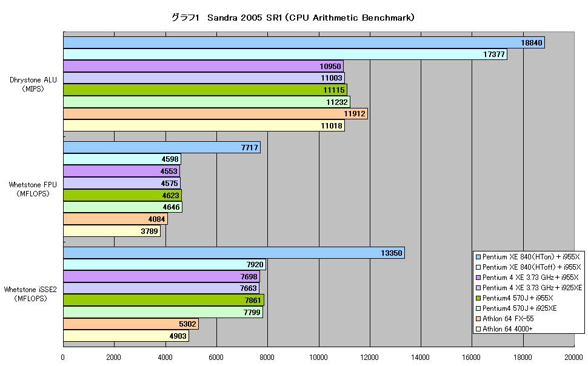Select the bar labeled 7698
This screenshot has height=366, width=588.
click(162, 276)
